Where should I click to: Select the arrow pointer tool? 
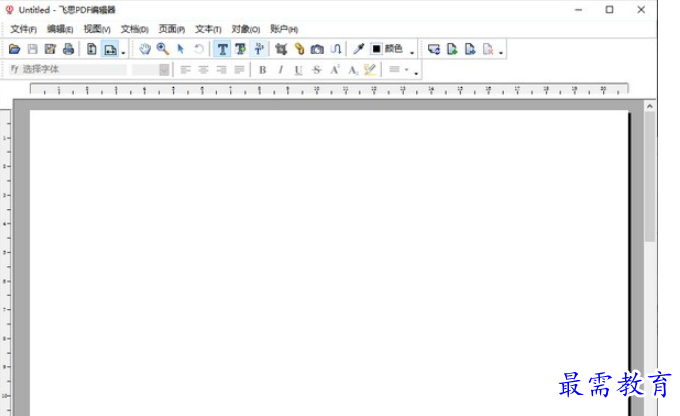pos(181,49)
